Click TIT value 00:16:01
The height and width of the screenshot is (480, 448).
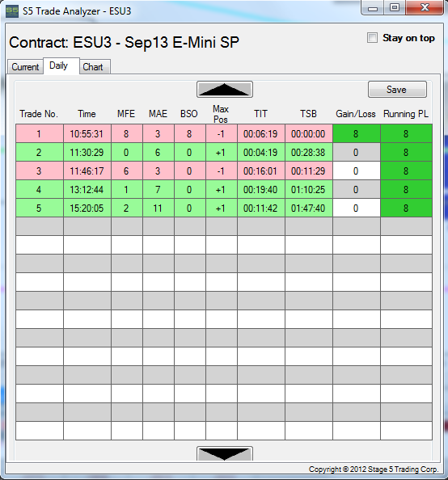point(260,171)
